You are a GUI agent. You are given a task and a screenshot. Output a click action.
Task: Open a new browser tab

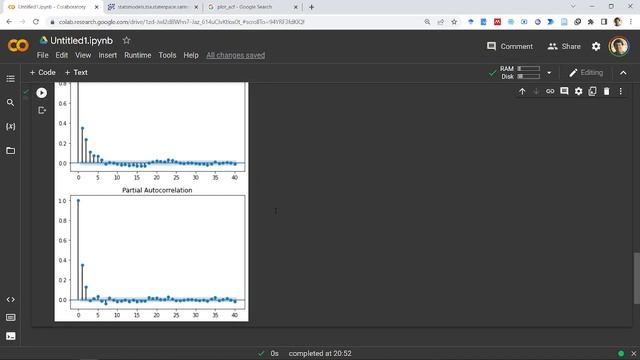(x=311, y=7)
